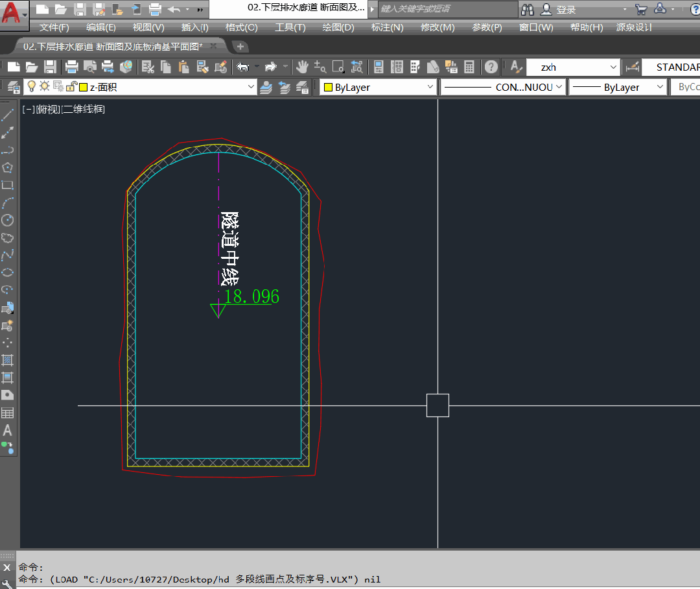Screen dimensions: 700x589
Task: Open a new drawing tab with plus button
Action: click(240, 46)
